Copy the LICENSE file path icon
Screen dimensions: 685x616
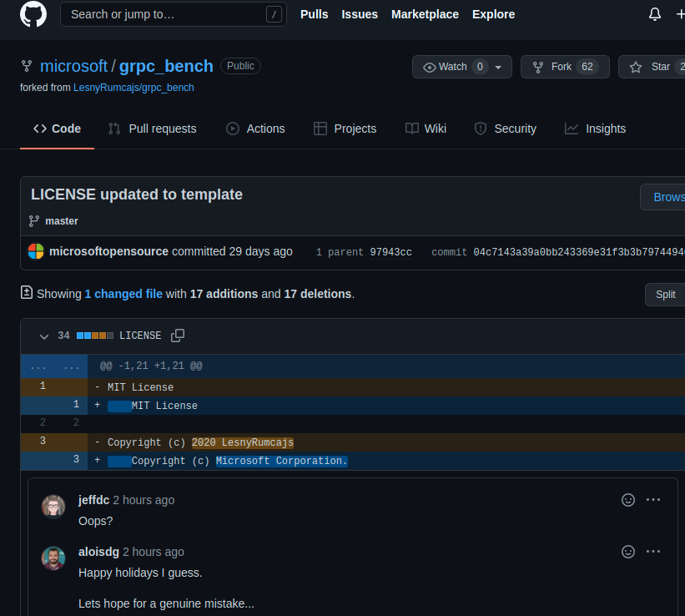178,336
